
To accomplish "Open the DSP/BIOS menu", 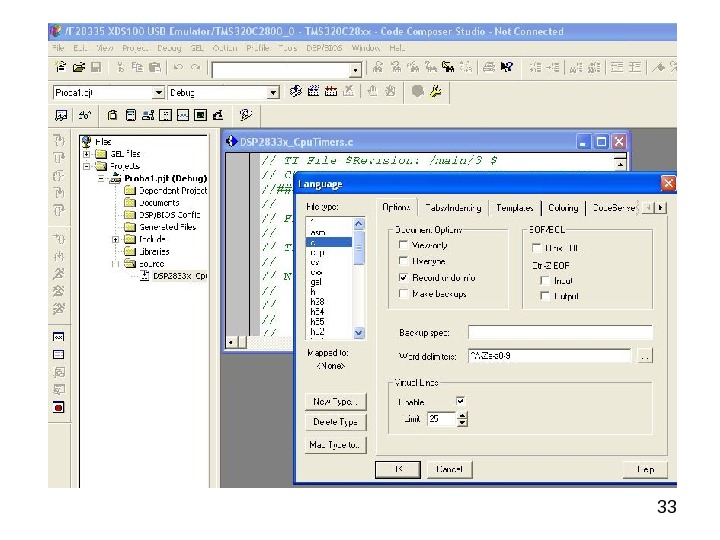I will click(x=324, y=48).
